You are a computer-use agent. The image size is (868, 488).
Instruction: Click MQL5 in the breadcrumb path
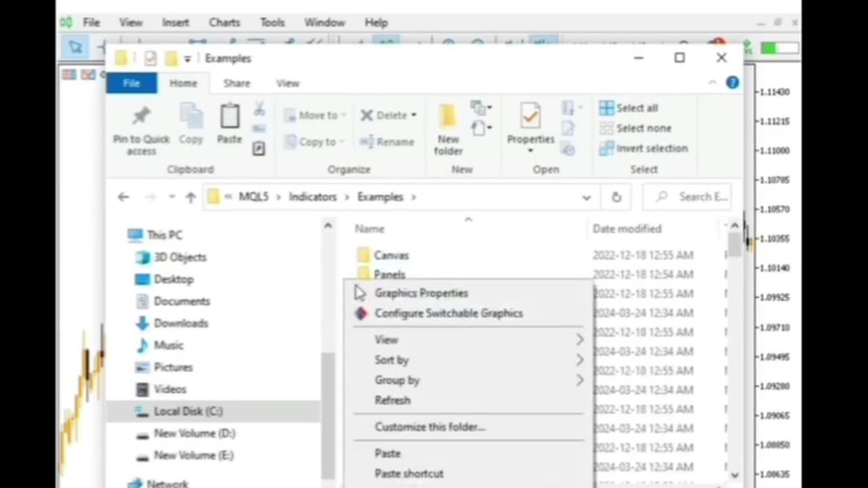[254, 197]
